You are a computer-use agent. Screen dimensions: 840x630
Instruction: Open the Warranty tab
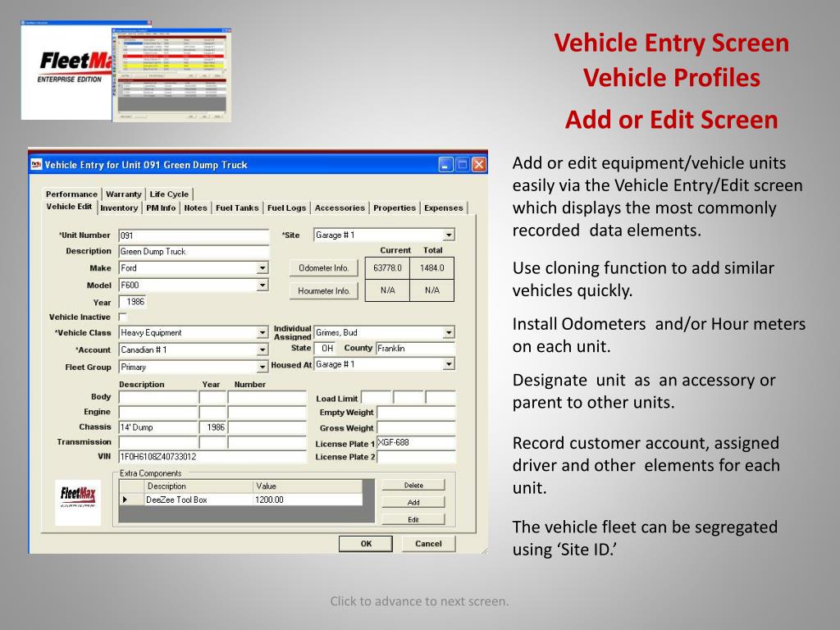click(123, 194)
